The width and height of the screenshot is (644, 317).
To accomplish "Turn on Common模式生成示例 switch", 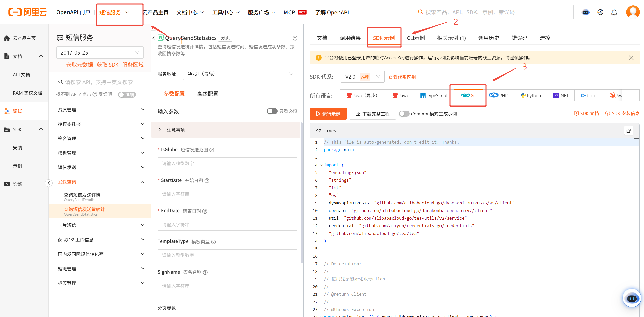I will pos(404,114).
